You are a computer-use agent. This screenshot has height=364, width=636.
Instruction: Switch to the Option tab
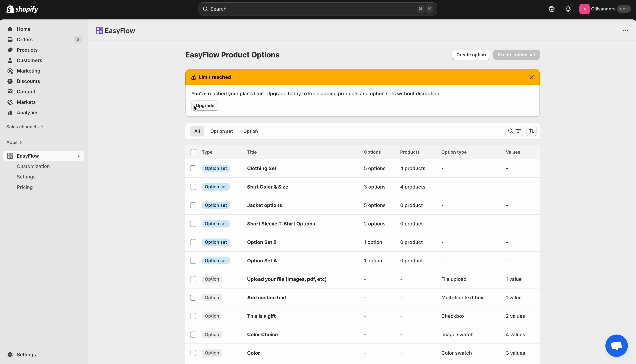250,131
